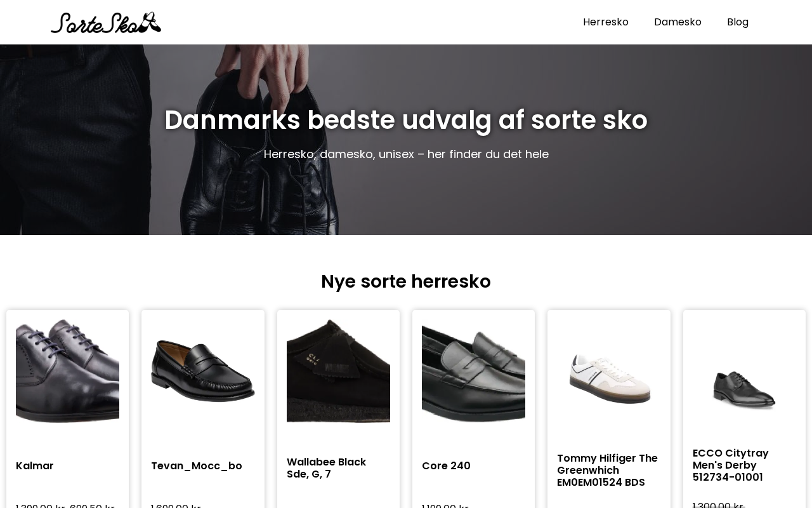Open the Wallabee Black Sde, G, 7 title
This screenshot has height=508, width=812.
point(326,468)
